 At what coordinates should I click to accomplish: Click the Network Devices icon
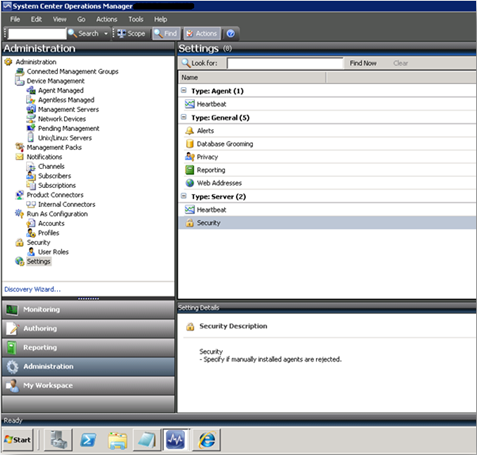[31, 119]
